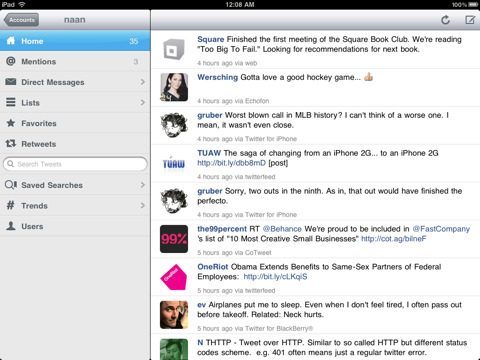Open the OneRiot username link
The height and width of the screenshot is (360, 480).
(x=213, y=267)
